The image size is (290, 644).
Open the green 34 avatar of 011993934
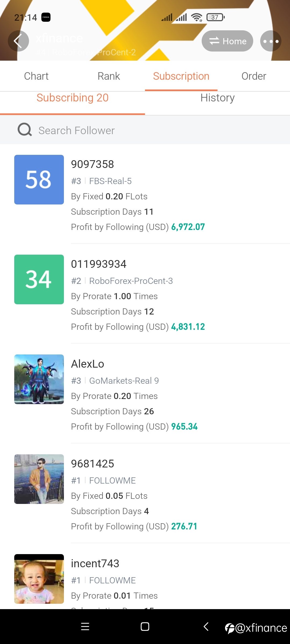pos(39,279)
